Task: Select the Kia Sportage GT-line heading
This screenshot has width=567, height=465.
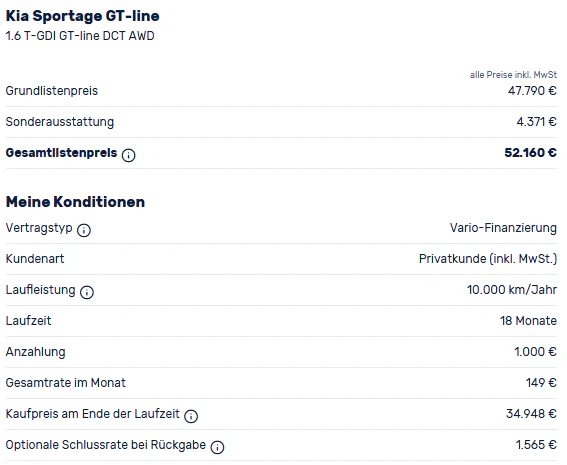Action: 82,16
